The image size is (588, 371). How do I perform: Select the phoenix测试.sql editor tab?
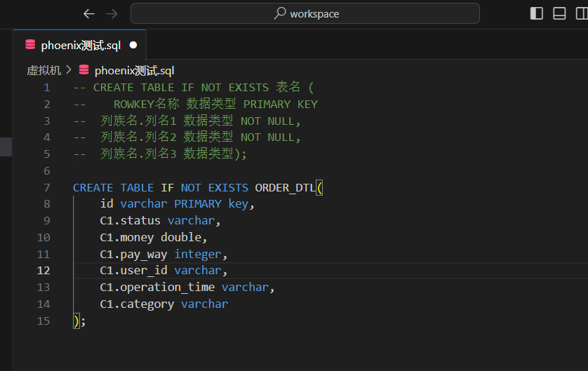pos(79,45)
